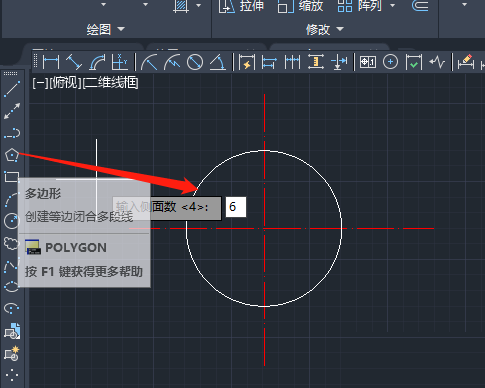
Task: Open the dropdown arrow beside Hatch icon
Action: (x=199, y=5)
